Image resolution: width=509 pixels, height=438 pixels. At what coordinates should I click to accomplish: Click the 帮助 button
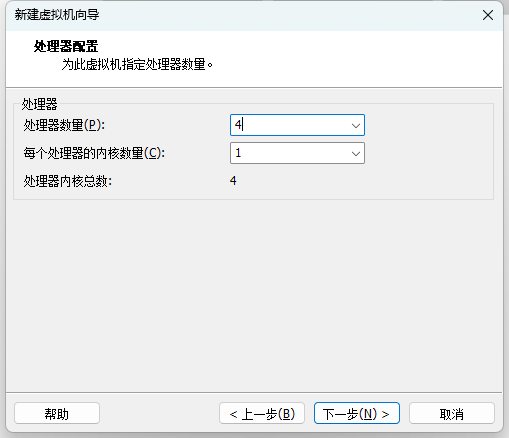click(x=57, y=413)
